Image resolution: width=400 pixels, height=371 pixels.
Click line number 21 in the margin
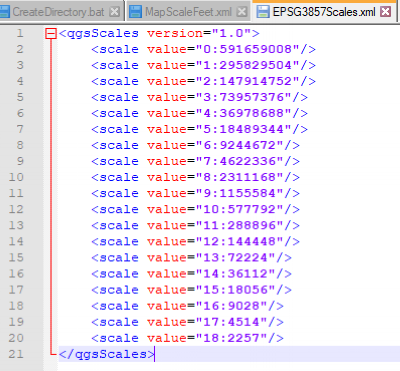[16, 354]
